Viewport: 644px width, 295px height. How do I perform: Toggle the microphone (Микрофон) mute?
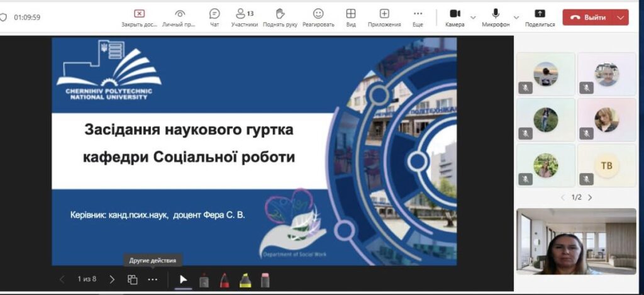point(496,16)
